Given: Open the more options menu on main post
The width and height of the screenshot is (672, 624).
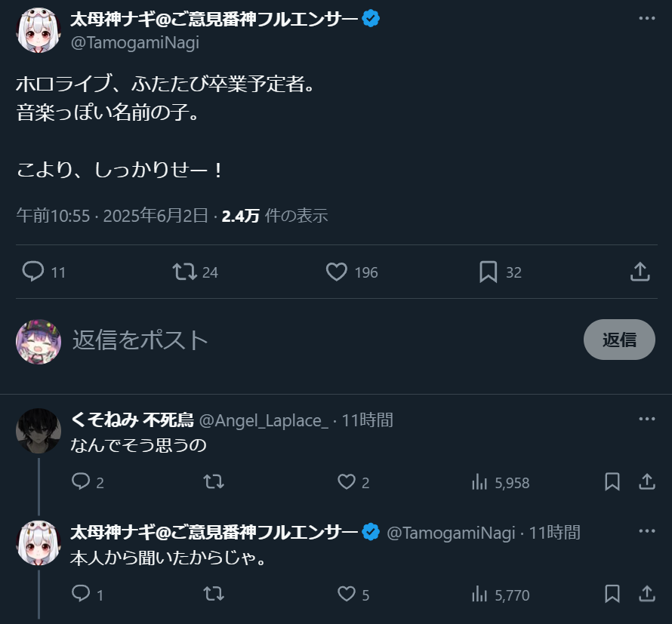Looking at the screenshot, I should pyautogui.click(x=646, y=18).
